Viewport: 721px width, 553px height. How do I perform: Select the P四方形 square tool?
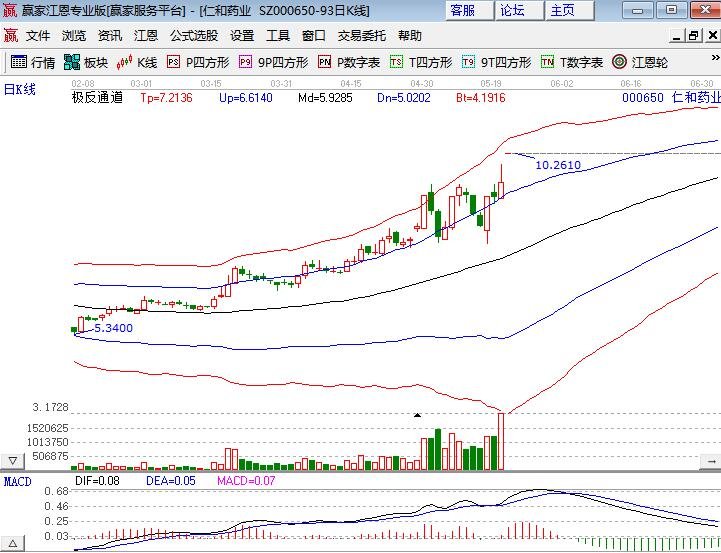(x=197, y=62)
